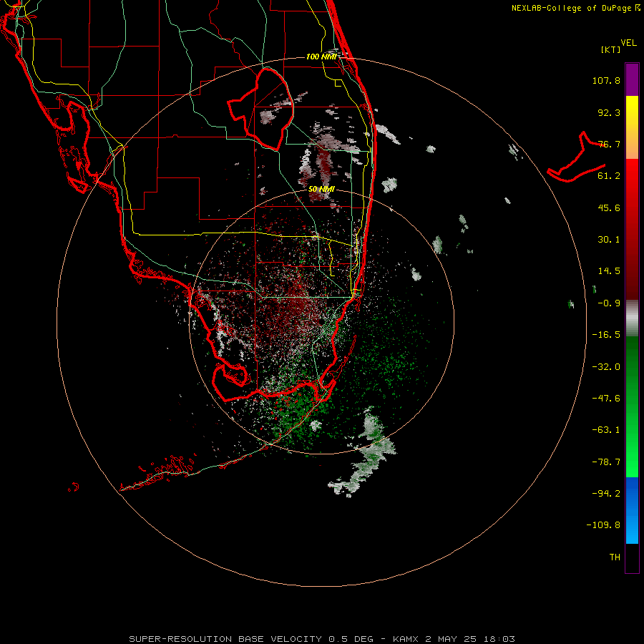The width and height of the screenshot is (644, 644).
Task: Select the -0.9 legend value
Action: coord(609,303)
